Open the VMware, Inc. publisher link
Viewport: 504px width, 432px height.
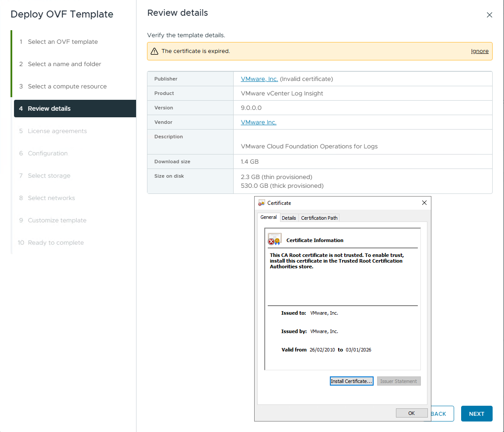(259, 79)
